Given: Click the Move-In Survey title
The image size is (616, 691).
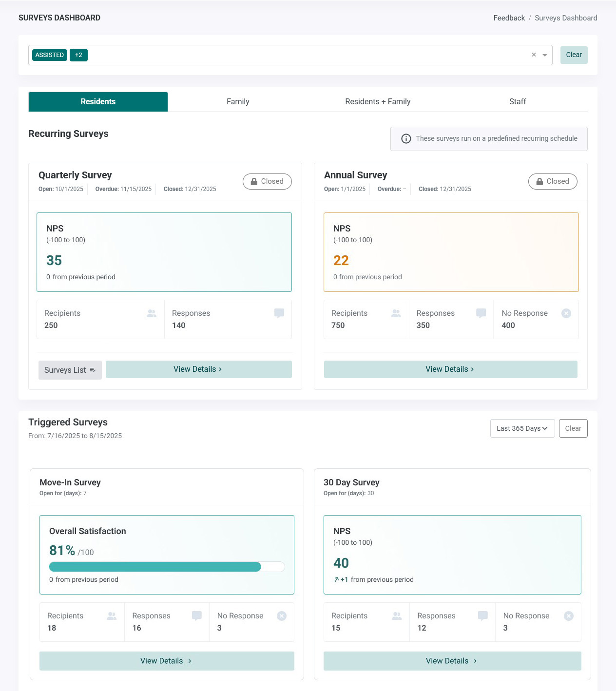Looking at the screenshot, I should tap(70, 482).
